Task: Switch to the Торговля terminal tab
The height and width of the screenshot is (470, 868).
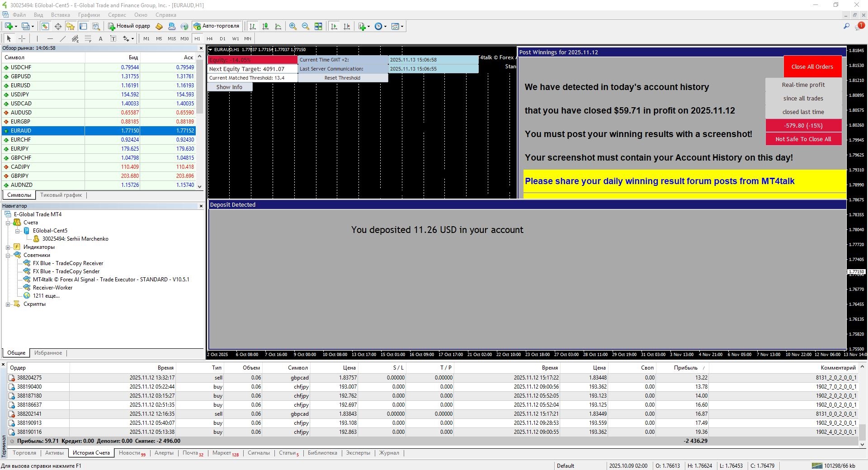Action: (24, 453)
